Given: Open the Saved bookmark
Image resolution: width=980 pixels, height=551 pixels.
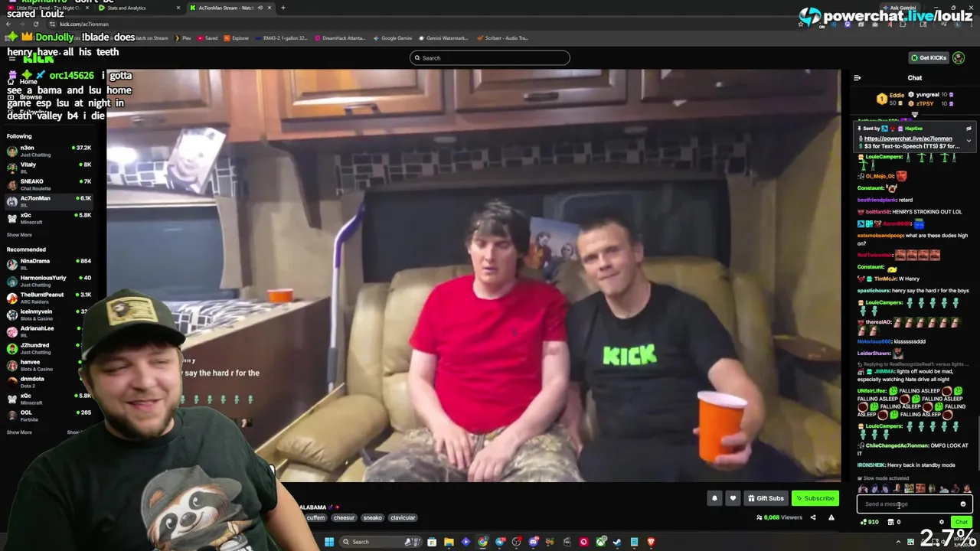Looking at the screenshot, I should tap(207, 37).
